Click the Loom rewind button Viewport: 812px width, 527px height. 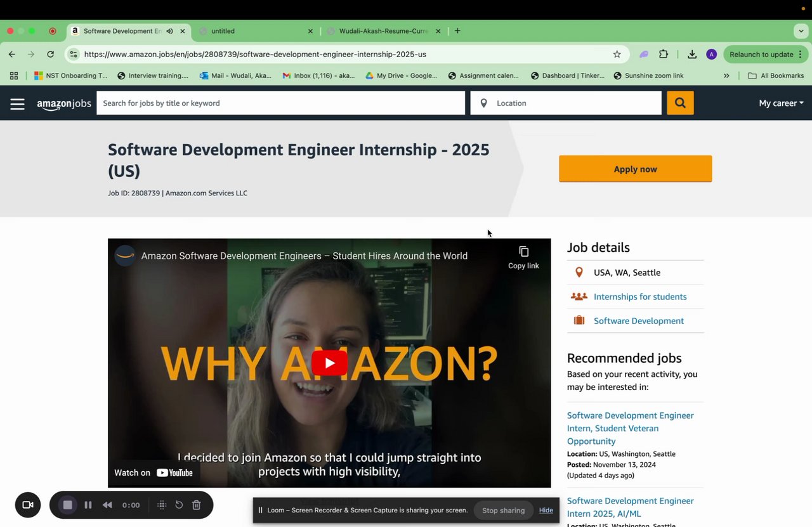[x=107, y=505]
